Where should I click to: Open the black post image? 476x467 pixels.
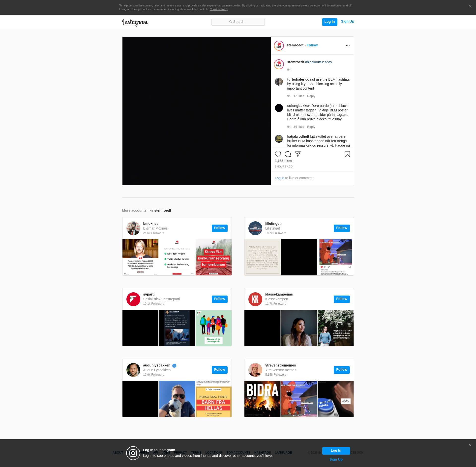(x=196, y=111)
